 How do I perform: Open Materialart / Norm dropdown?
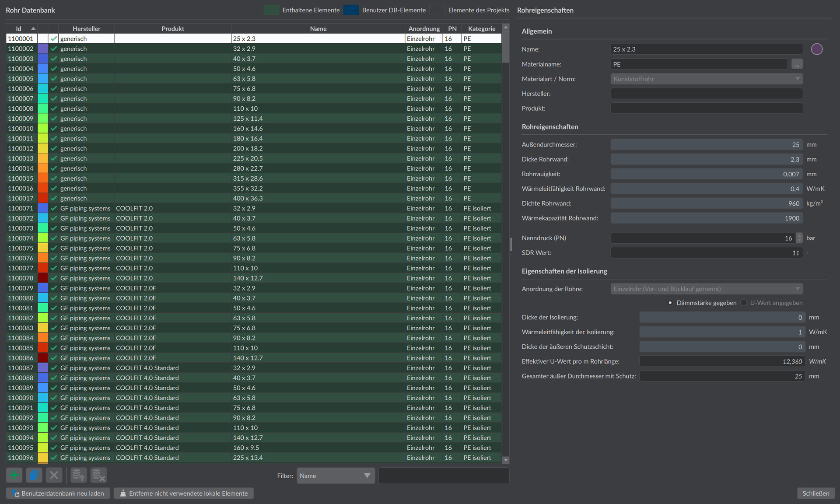point(707,79)
